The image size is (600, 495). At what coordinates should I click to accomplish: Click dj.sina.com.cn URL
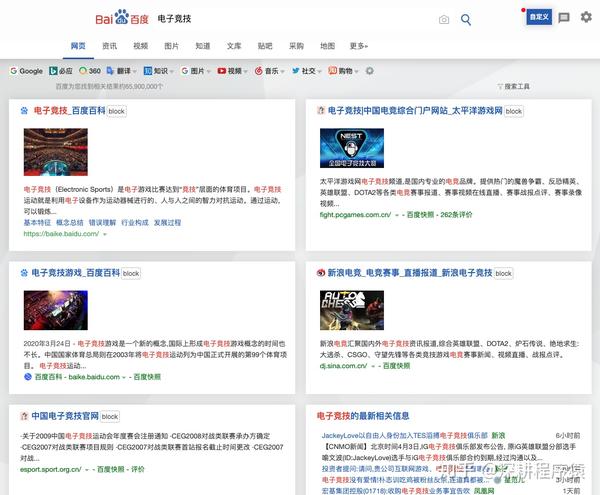[343, 366]
